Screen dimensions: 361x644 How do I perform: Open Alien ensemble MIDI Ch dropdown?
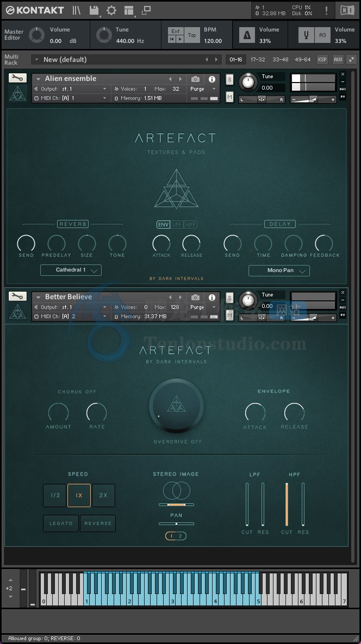pyautogui.click(x=71, y=98)
